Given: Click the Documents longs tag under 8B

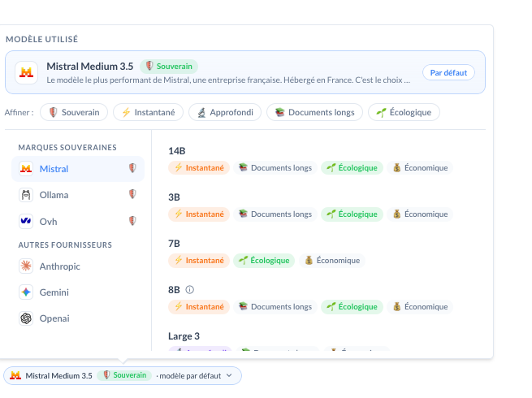Looking at the screenshot, I should coord(275,307).
